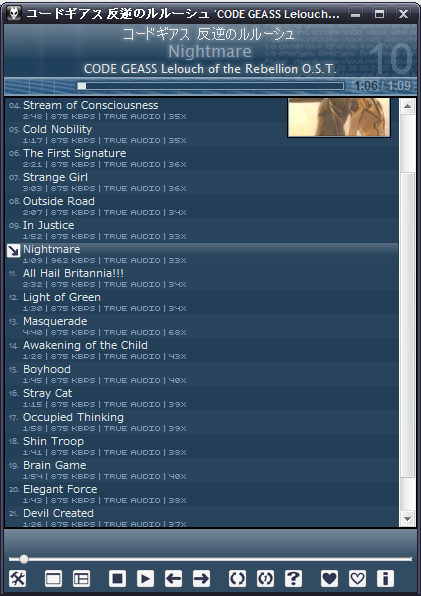Click the single-pane window layout icon
Image resolution: width=421 pixels, height=596 pixels.
tap(53, 579)
